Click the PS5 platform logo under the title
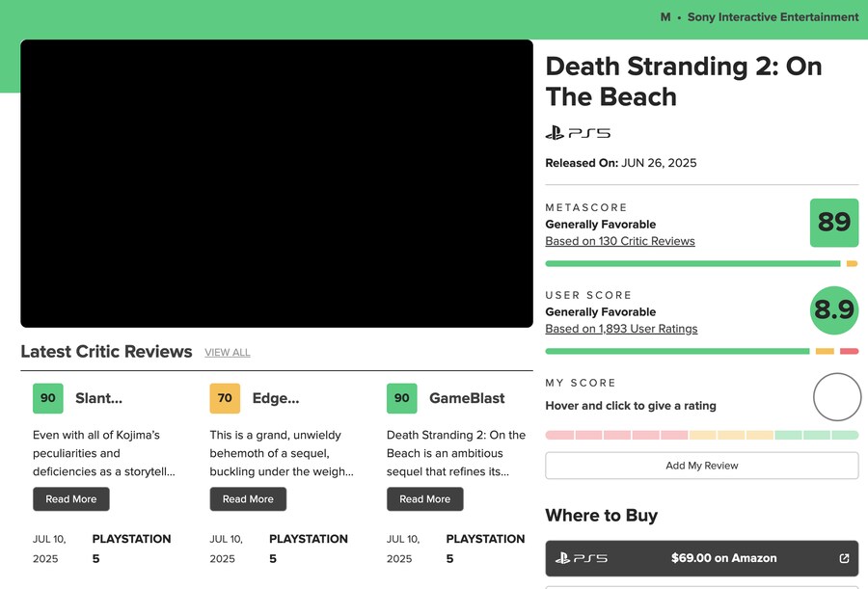Viewport: 868px width, 589px height. (x=578, y=133)
